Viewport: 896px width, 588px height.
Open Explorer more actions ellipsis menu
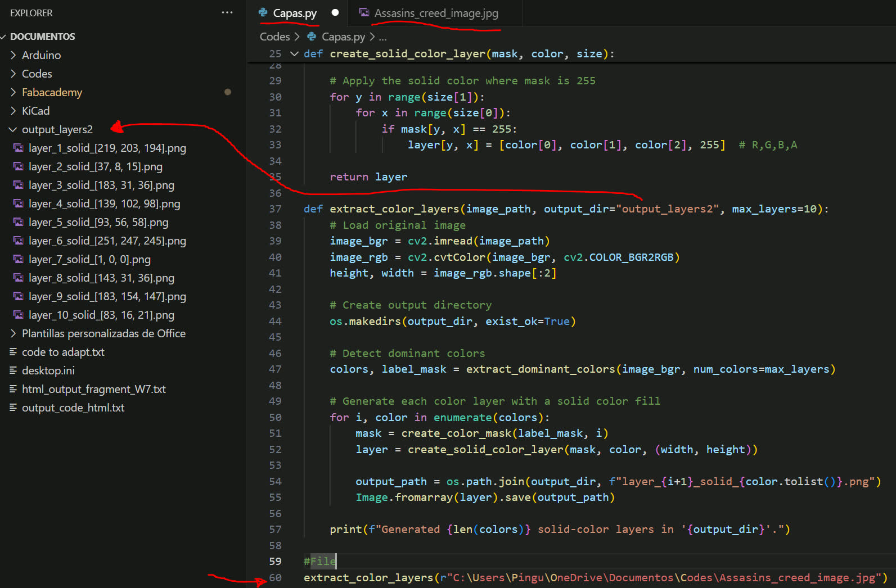click(x=227, y=12)
